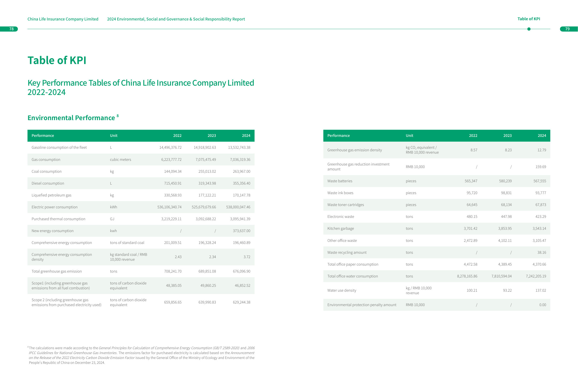This screenshot has height=392, width=578.
Task: Select 'Waste batteries' row label
Action: pos(340,181)
